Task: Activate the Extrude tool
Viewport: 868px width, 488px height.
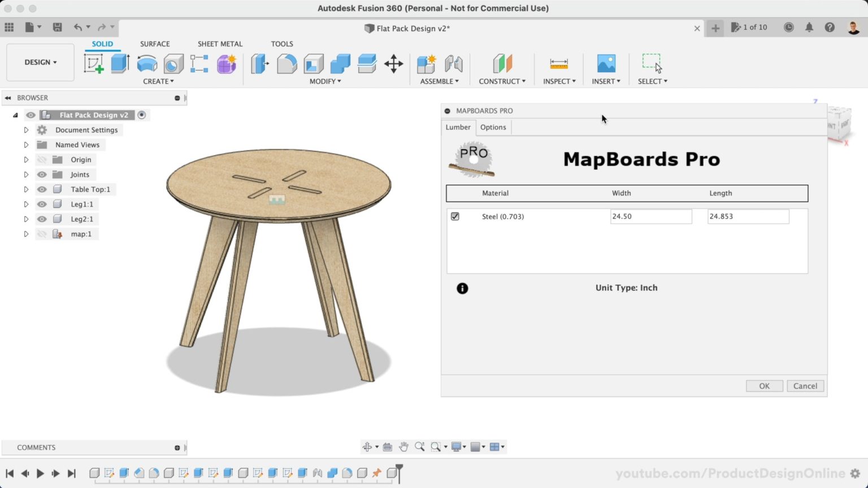Action: click(x=119, y=64)
